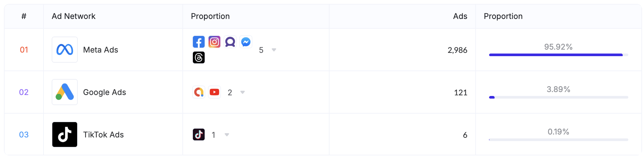Click the Facebook icon in Meta Ads row
Screen dimensions: 644x158
(199, 42)
